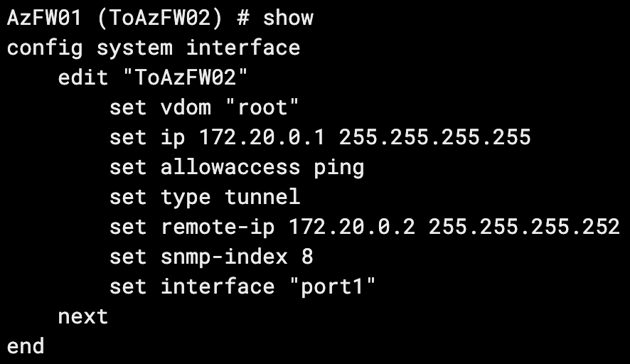Click the "end" line at the bottom
Image resolution: width=630 pixels, height=364 pixels.
[26, 346]
